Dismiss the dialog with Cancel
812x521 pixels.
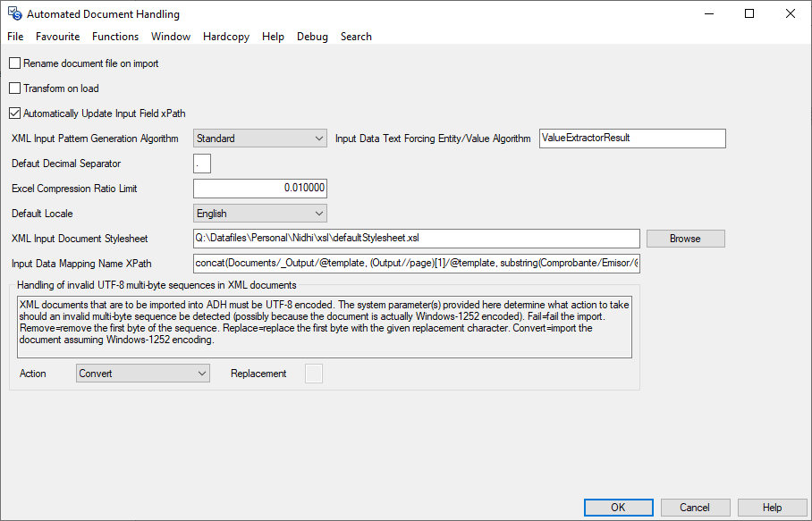click(695, 507)
